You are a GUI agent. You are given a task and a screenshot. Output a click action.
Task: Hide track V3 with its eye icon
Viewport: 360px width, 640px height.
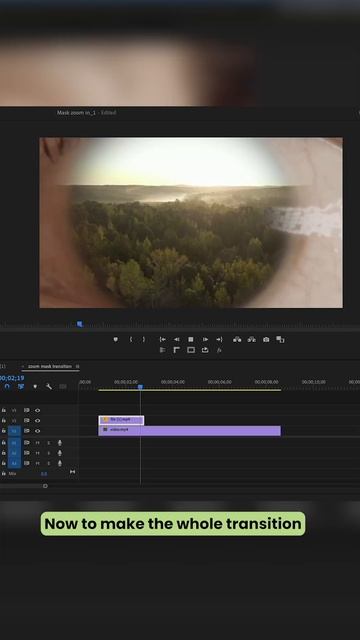coord(38,410)
